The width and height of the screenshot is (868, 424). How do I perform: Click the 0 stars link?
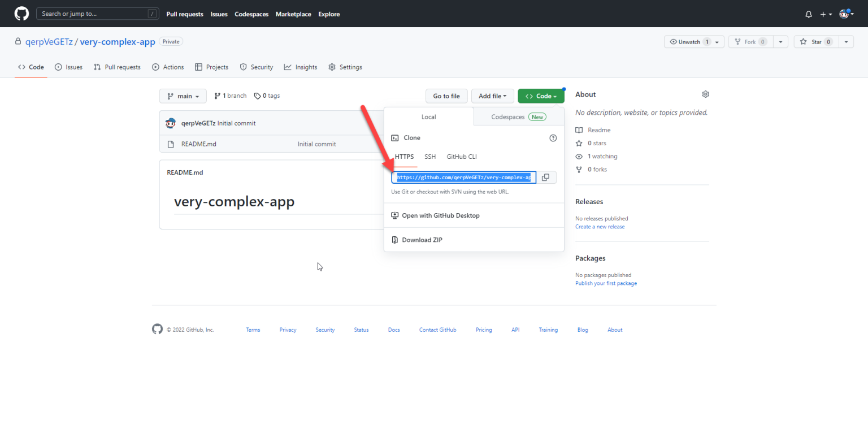click(591, 143)
